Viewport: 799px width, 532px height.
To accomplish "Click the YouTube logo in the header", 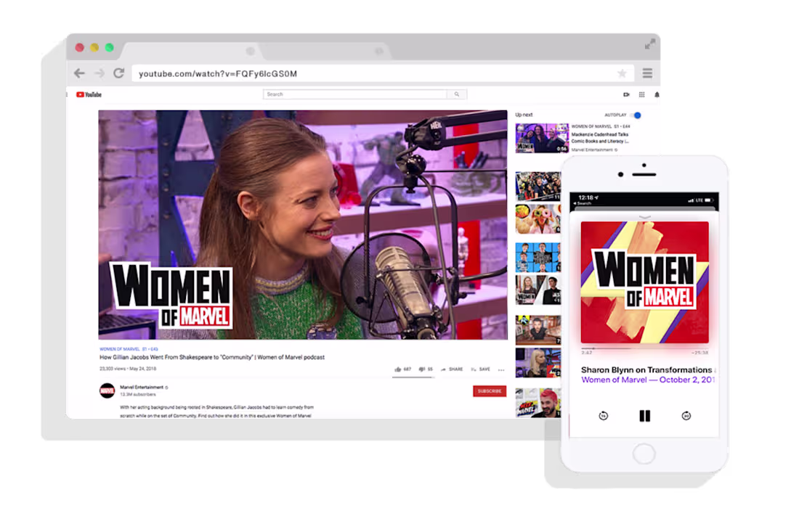I will click(x=90, y=94).
